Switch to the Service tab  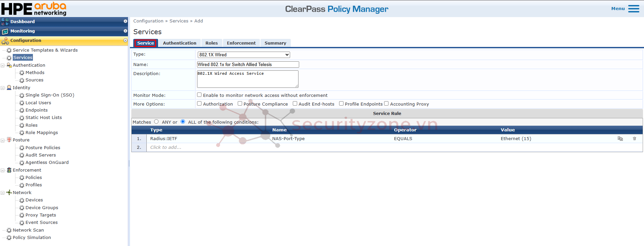[x=145, y=43]
